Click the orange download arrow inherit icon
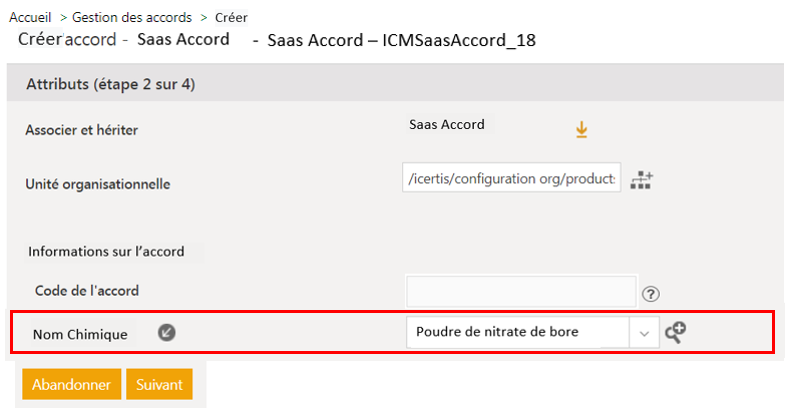The height and width of the screenshot is (408, 789). coord(581,130)
